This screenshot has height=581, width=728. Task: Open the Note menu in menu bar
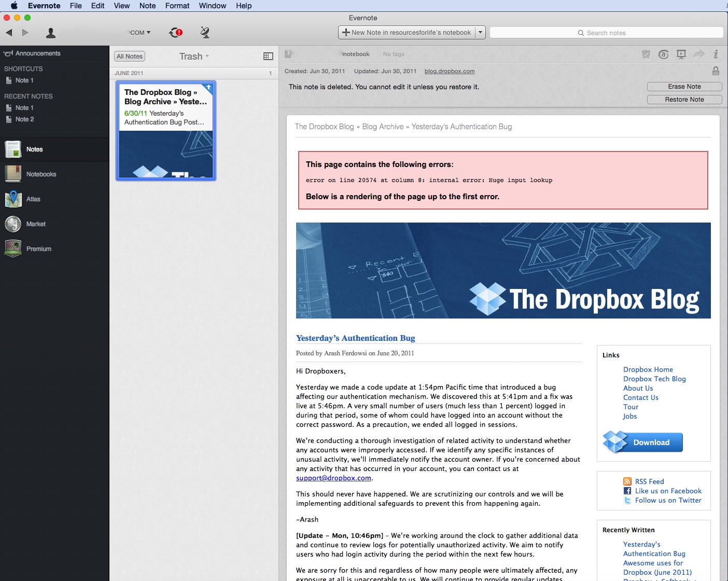(147, 6)
